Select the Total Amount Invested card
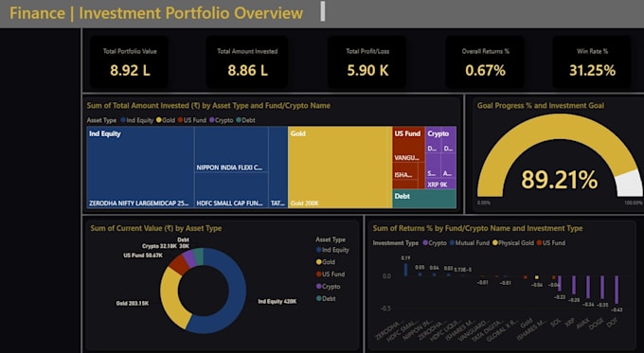 pos(247,62)
